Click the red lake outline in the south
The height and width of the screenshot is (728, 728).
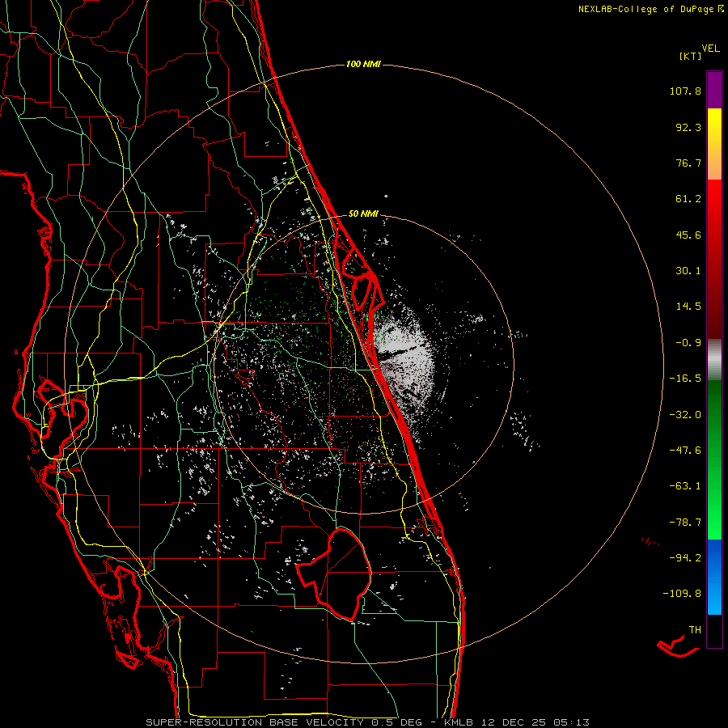point(334,574)
